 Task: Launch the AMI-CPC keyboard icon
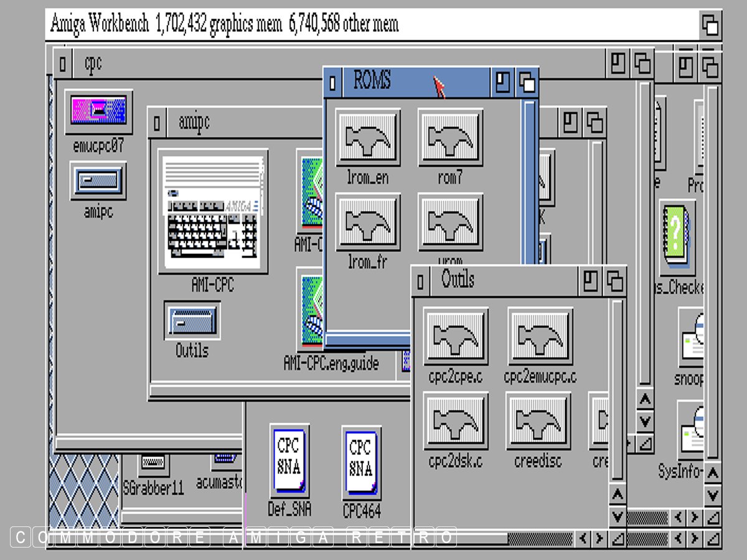pos(213,212)
